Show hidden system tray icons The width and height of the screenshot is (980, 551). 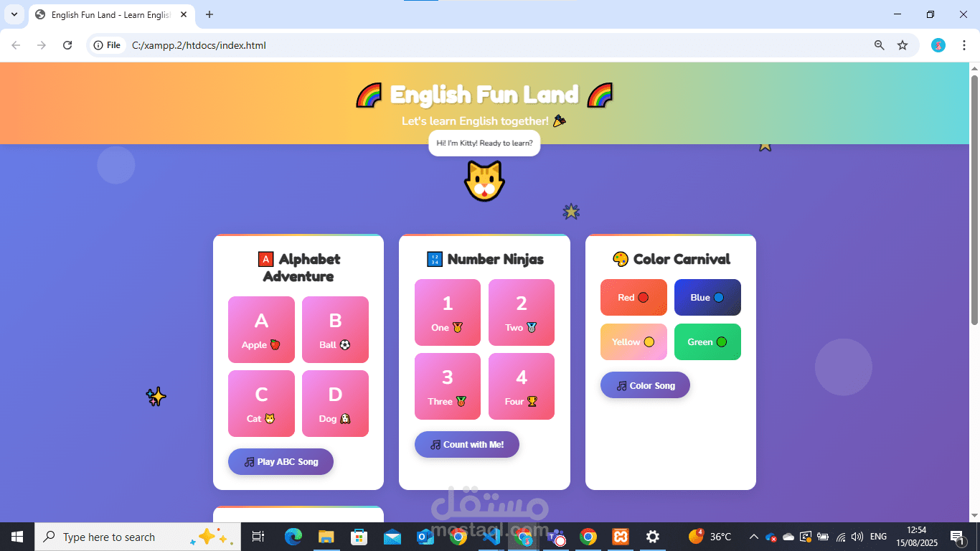(x=753, y=537)
